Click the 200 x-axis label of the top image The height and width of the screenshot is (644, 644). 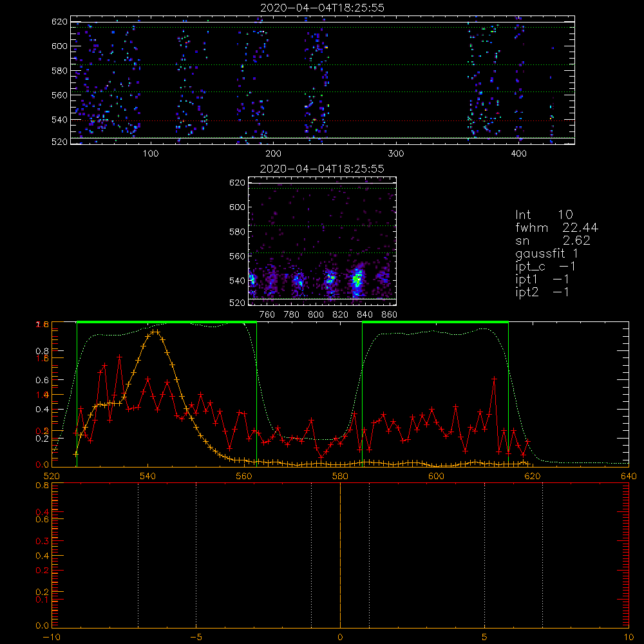click(273, 154)
